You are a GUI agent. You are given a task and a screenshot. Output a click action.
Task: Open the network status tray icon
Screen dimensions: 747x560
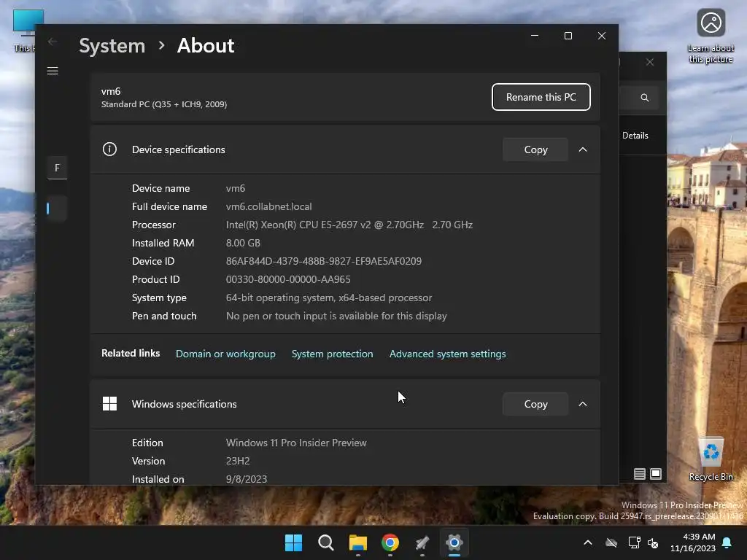pos(634,542)
